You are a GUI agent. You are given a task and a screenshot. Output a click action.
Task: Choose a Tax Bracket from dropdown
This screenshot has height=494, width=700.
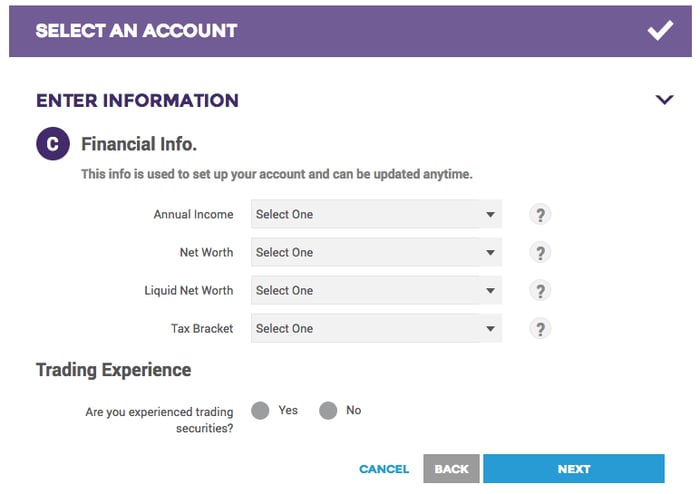(376, 328)
